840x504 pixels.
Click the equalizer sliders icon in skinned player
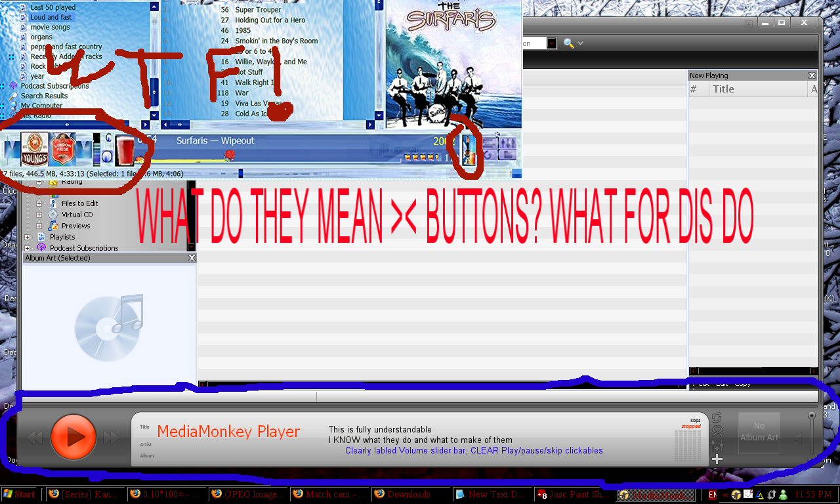coord(508,143)
